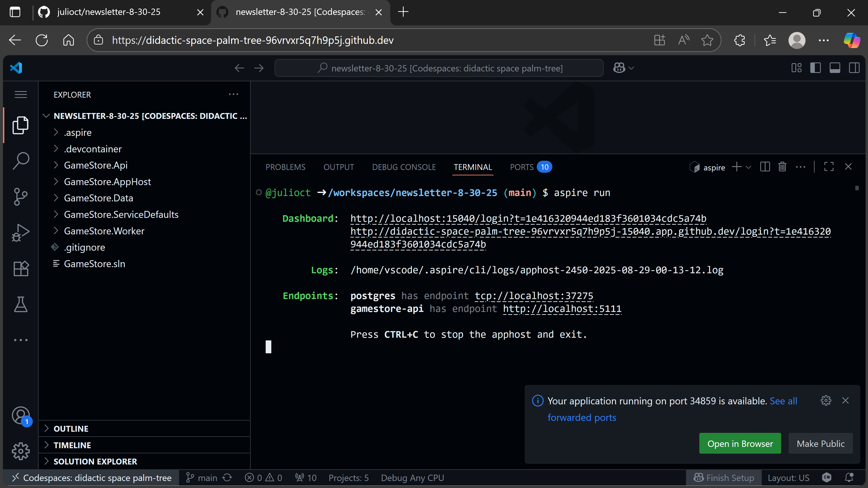Screen dimensions: 868x488
Task: Open the localhost:15040 dashboard link
Action: 528,219
